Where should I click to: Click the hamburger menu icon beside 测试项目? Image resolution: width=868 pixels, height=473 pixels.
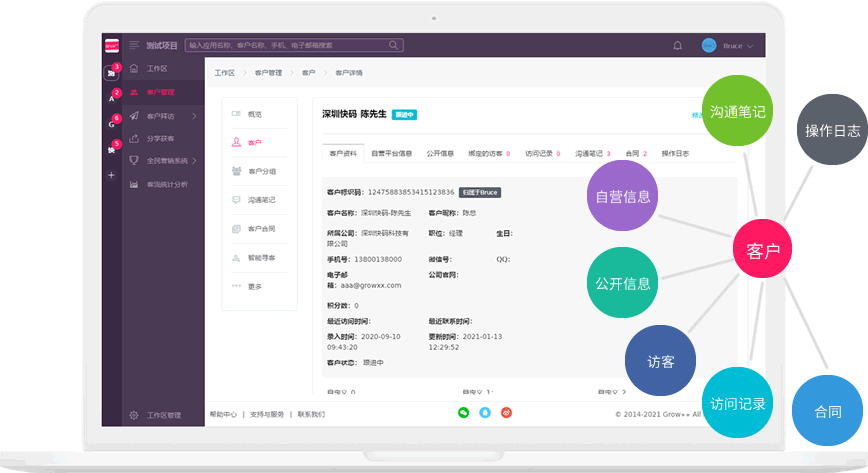(134, 46)
